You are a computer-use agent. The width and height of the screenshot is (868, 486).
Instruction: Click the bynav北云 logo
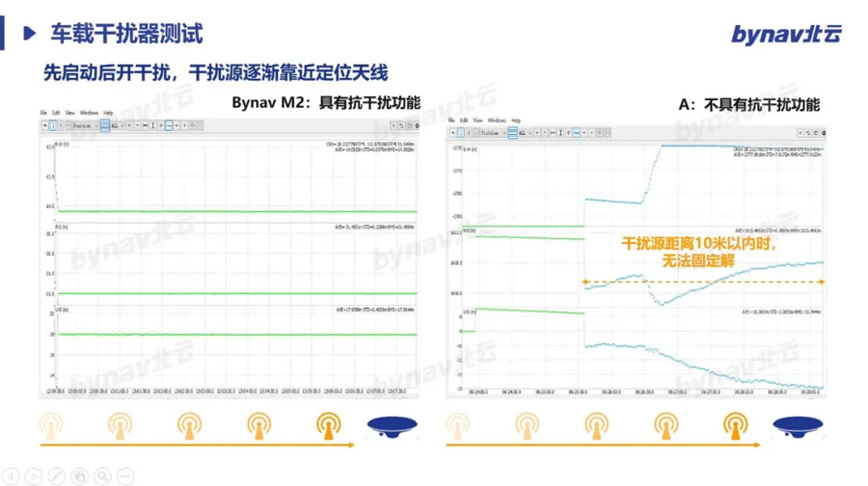pyautogui.click(x=784, y=34)
